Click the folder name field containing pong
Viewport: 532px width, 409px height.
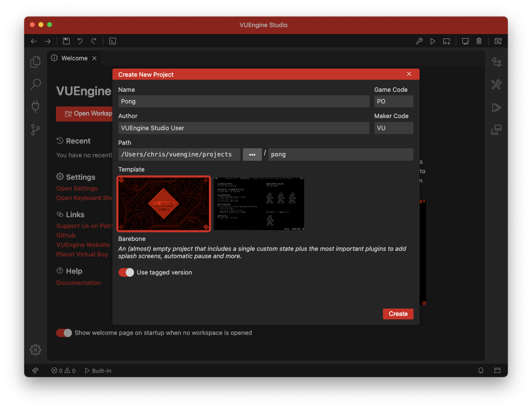click(341, 154)
